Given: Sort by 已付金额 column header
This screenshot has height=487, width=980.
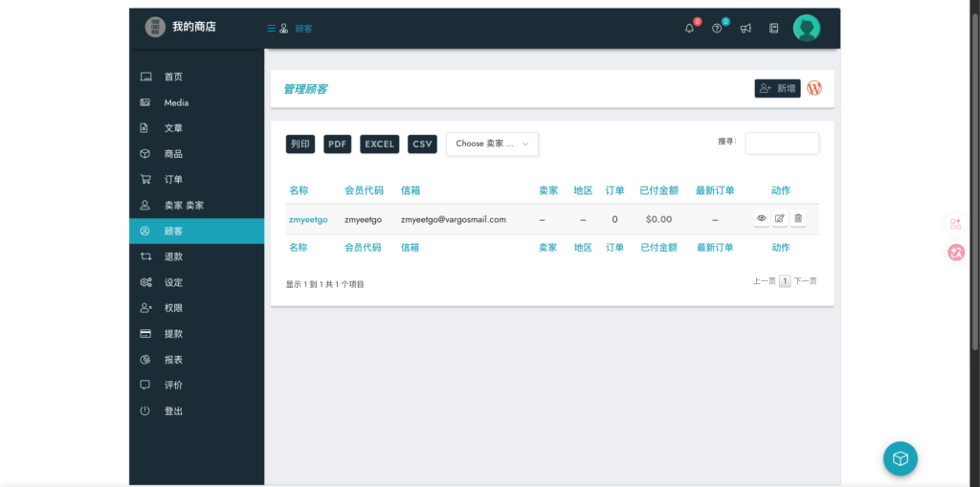Looking at the screenshot, I should pos(659,190).
